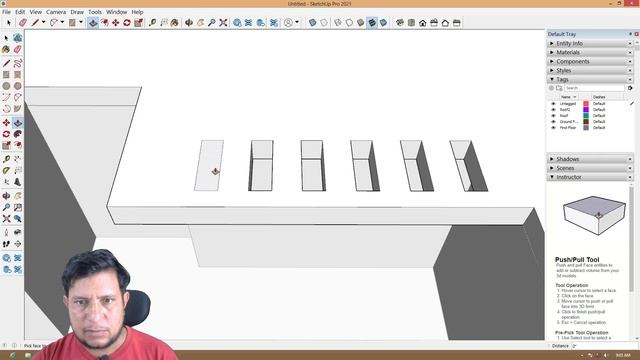Image resolution: width=640 pixels, height=360 pixels.
Task: Open 3D Warehouse from top toolbar
Action: click(x=237, y=23)
